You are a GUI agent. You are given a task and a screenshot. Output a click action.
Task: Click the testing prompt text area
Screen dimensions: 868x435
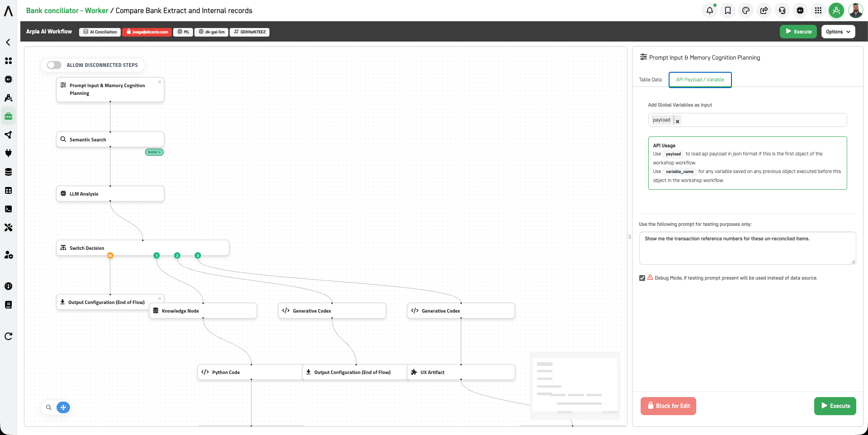point(747,248)
